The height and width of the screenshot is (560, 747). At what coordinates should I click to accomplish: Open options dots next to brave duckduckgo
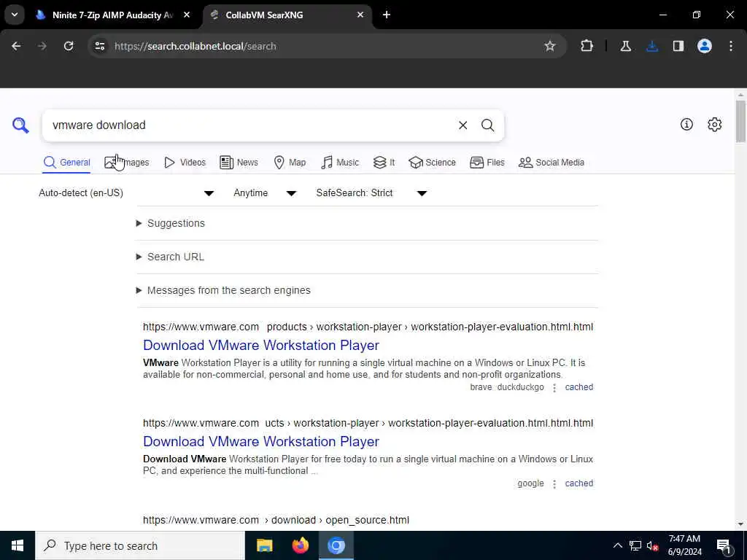(x=554, y=388)
